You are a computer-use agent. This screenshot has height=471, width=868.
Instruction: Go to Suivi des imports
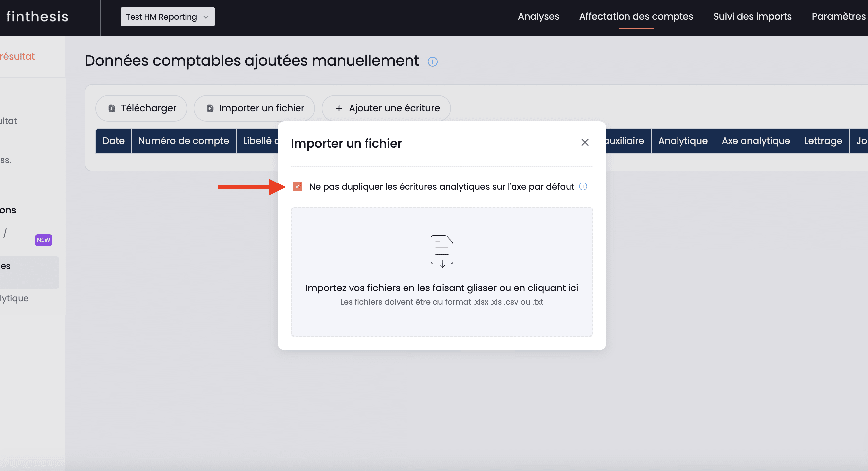[x=752, y=16]
